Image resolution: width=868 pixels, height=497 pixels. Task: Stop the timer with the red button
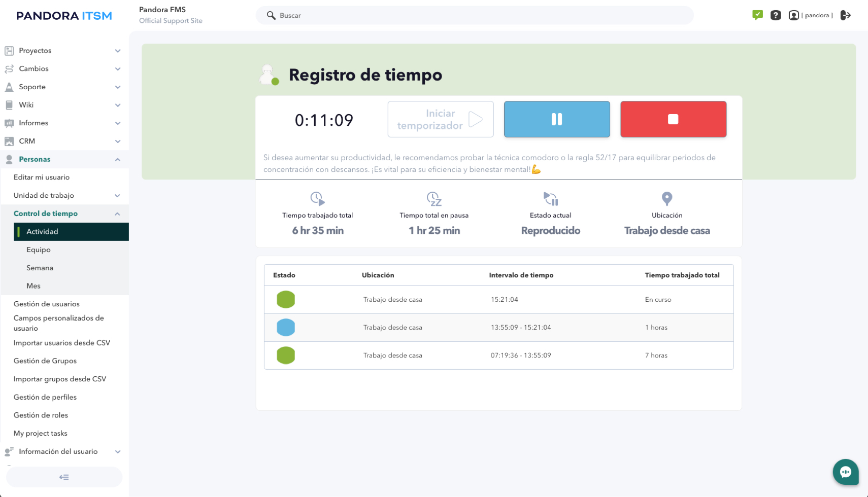click(674, 119)
